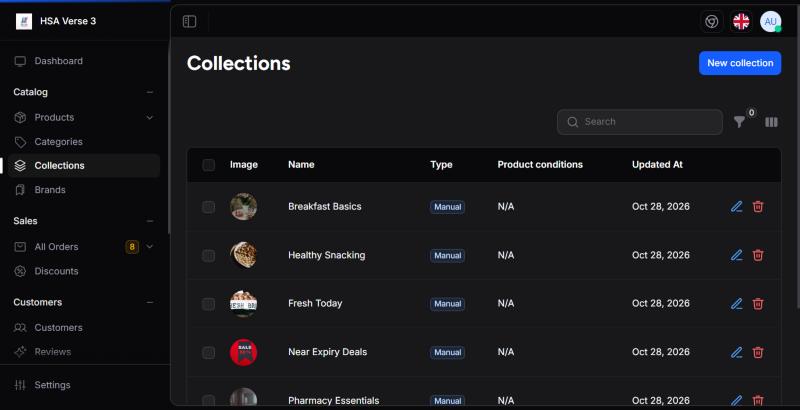800x410 pixels.
Task: Go to Brands in sidebar
Action: [84, 190]
